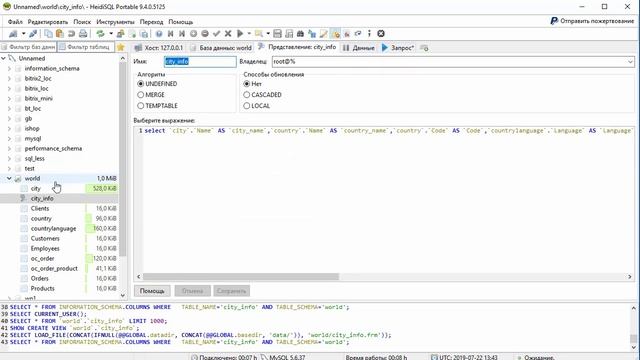The image size is (640, 360).
Task: Click the Run query play icon
Action: [x=240, y=33]
